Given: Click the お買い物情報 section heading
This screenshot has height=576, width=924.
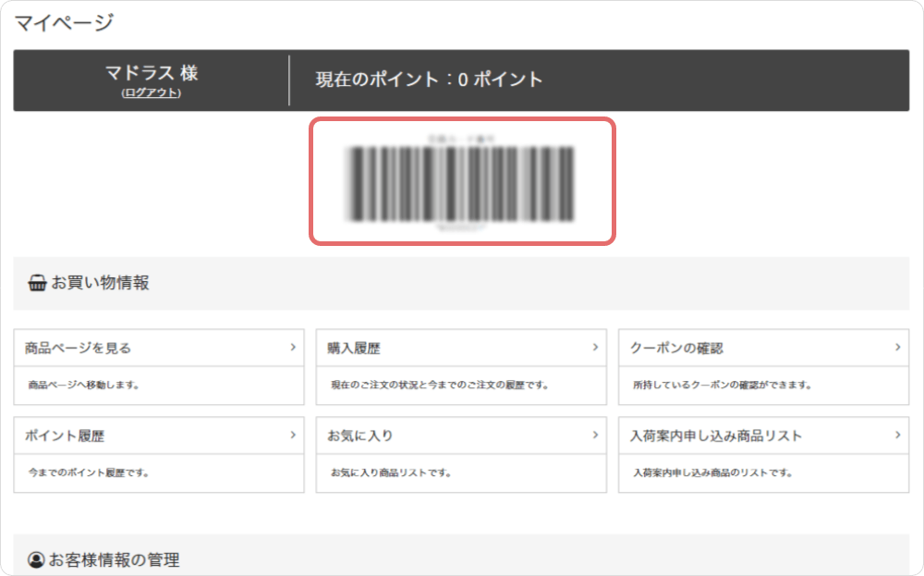Looking at the screenshot, I should tap(100, 283).
